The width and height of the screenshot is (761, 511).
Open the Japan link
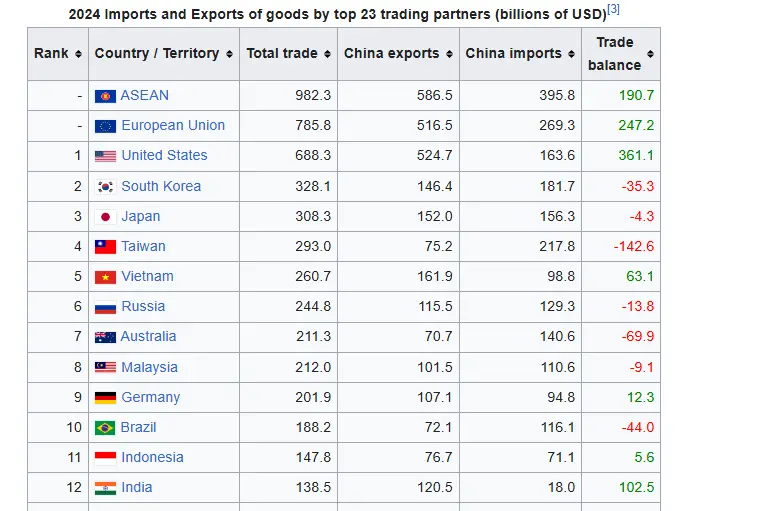click(141, 216)
